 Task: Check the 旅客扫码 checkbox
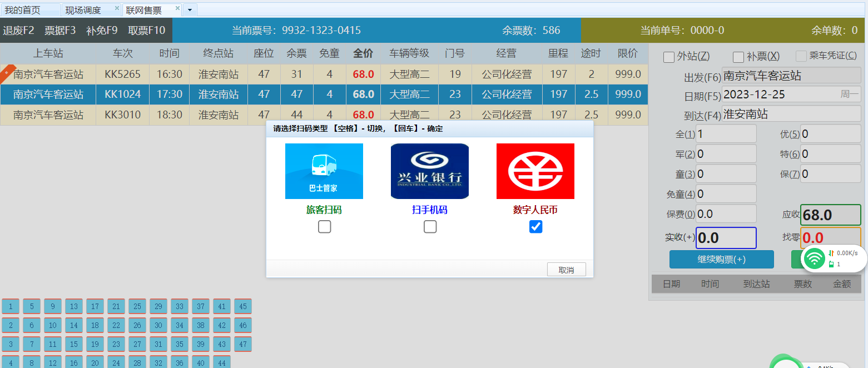click(324, 227)
